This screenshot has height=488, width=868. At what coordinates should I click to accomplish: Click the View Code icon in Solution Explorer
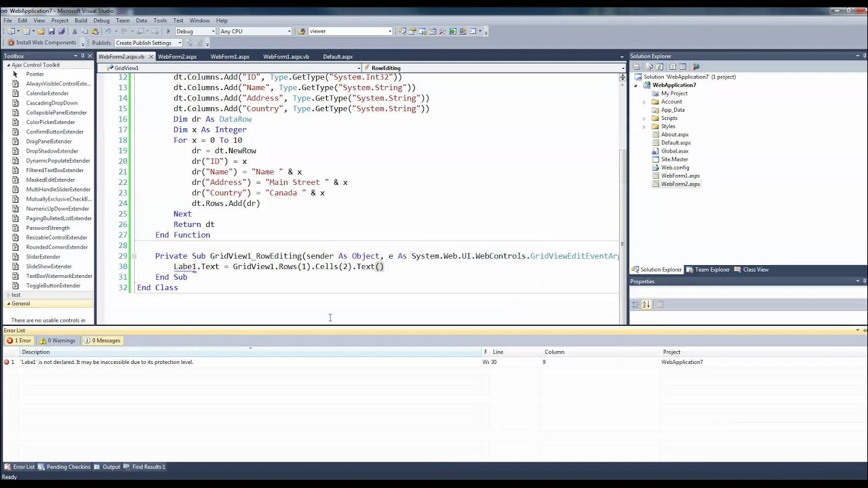point(673,66)
